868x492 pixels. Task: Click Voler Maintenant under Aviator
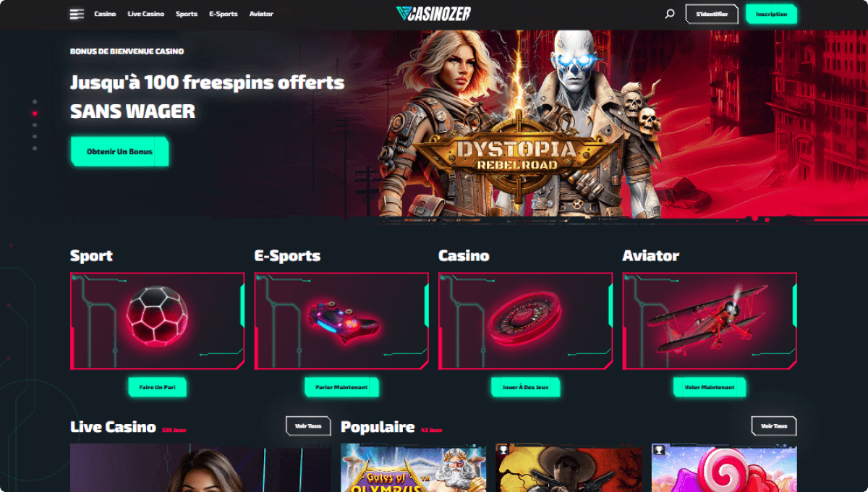710,387
